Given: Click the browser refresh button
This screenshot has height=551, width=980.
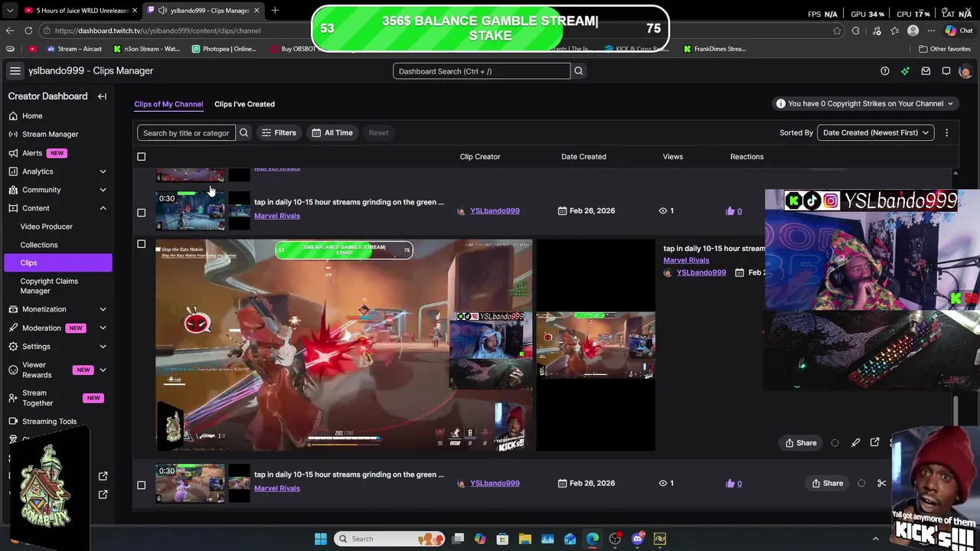Looking at the screenshot, I should (28, 31).
